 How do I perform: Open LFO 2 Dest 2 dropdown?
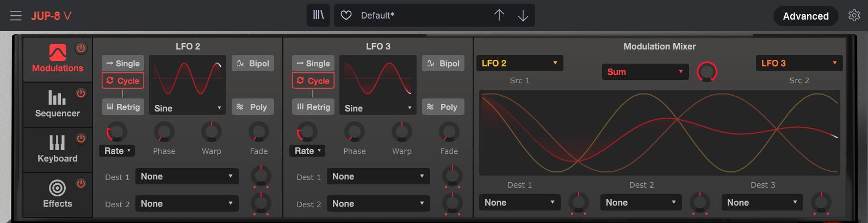pyautogui.click(x=187, y=203)
